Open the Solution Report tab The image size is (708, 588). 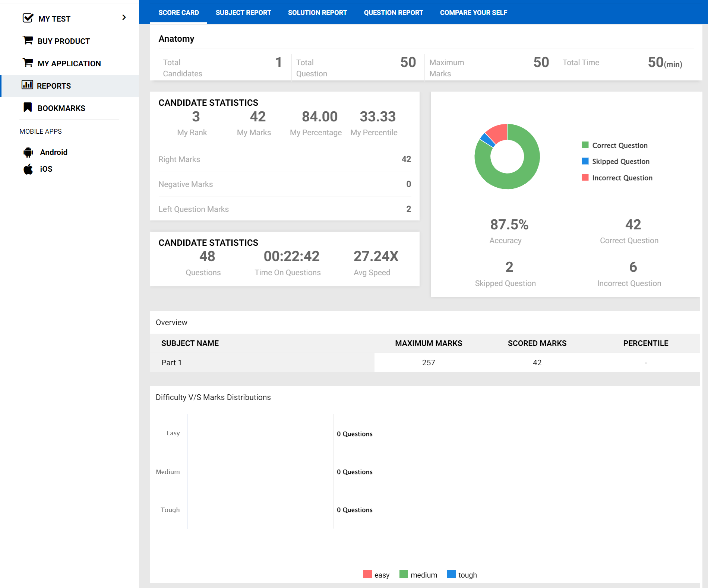(317, 13)
